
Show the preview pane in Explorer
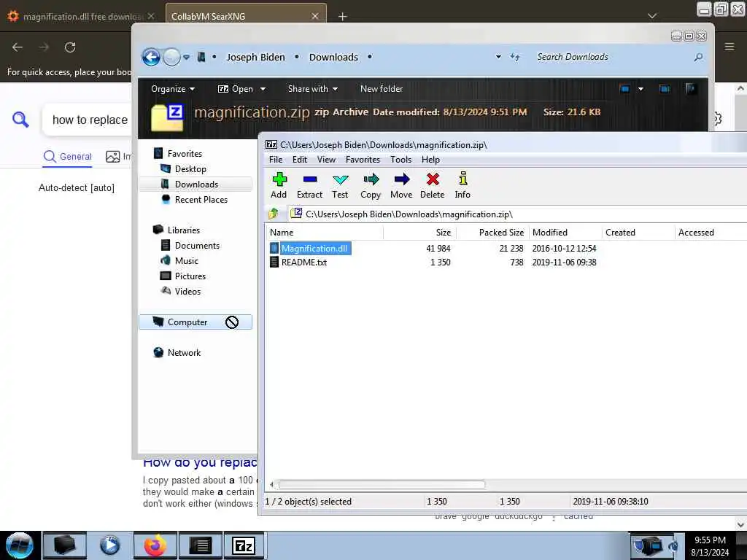pos(665,88)
